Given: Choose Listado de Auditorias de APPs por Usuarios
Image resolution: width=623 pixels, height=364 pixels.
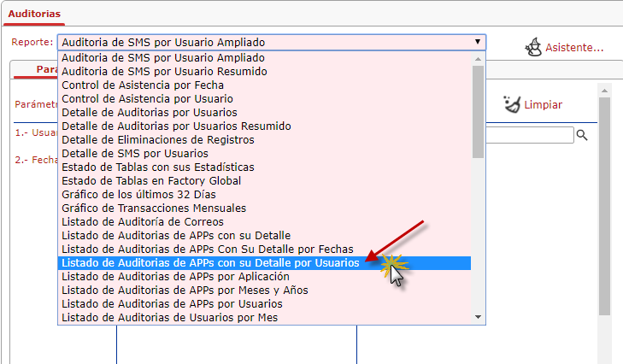Looking at the screenshot, I should [265, 303].
